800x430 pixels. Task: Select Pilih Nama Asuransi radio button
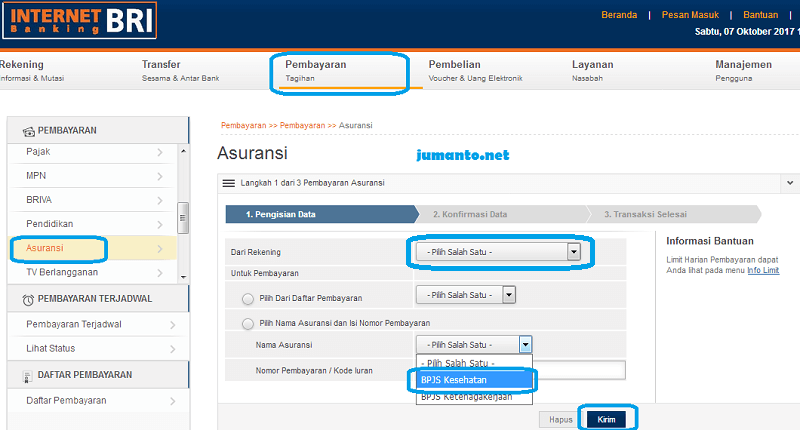[x=248, y=323]
